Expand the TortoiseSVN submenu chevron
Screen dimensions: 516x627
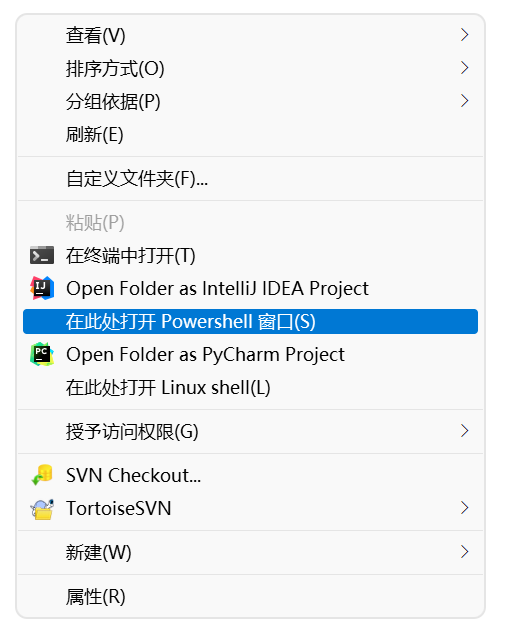[464, 508]
